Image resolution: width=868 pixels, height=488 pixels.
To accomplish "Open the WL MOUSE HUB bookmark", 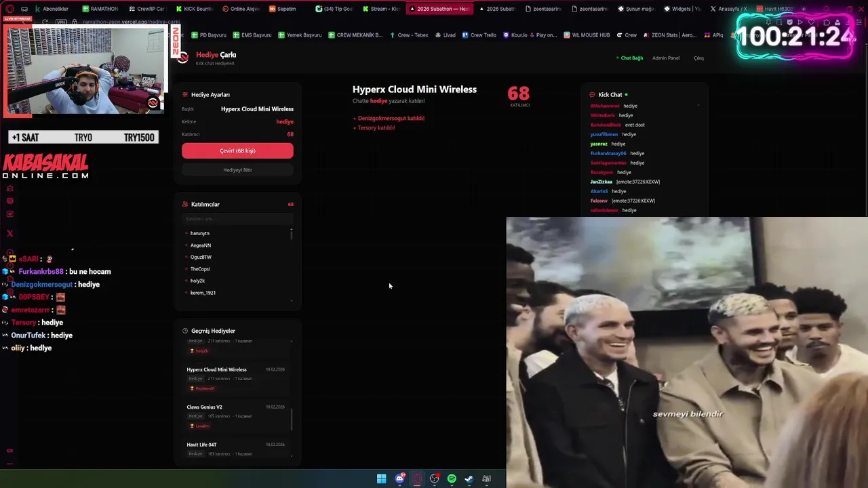I will point(587,35).
